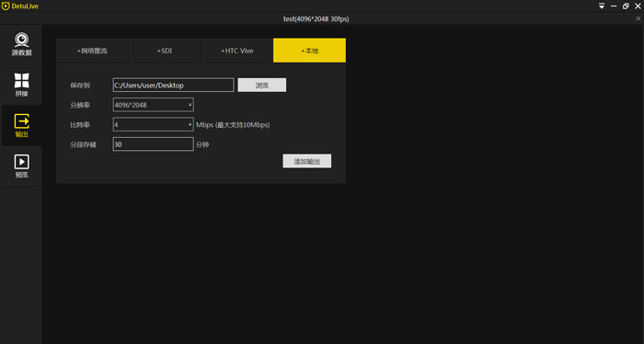Screen dimensions: 644x344
Task: Click the test(4096*2048 30fps) title text
Action: point(316,19)
